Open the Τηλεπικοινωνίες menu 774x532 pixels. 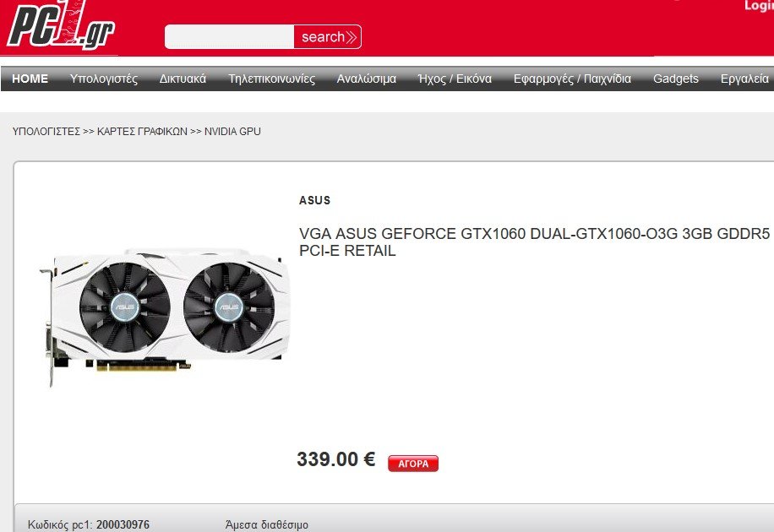(x=271, y=79)
